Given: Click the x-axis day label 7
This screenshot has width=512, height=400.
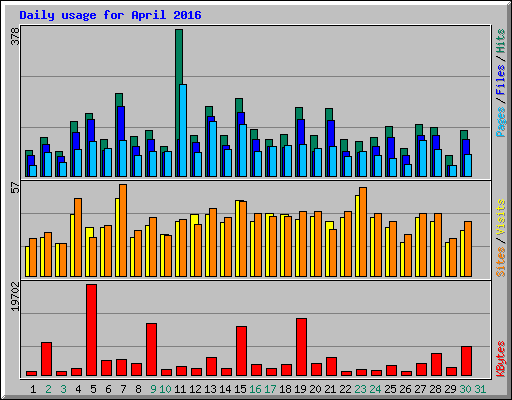Looking at the screenshot, I should [x=123, y=389].
